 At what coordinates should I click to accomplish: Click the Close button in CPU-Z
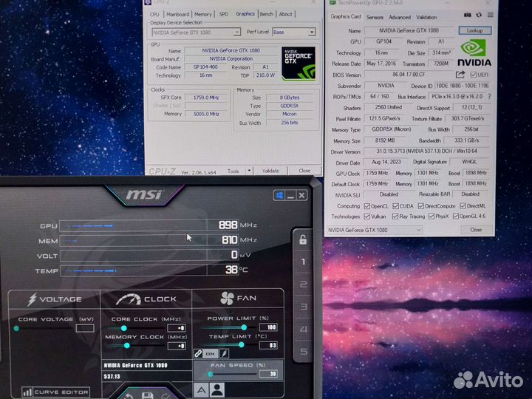[304, 171]
